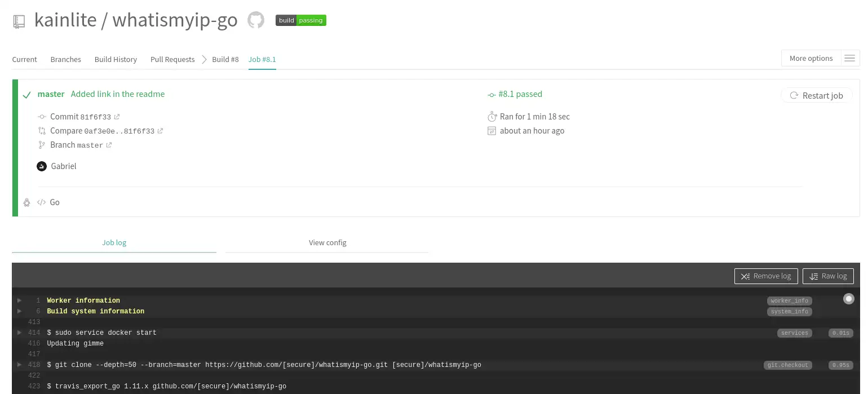Click the #8.1 passed link

[520, 94]
